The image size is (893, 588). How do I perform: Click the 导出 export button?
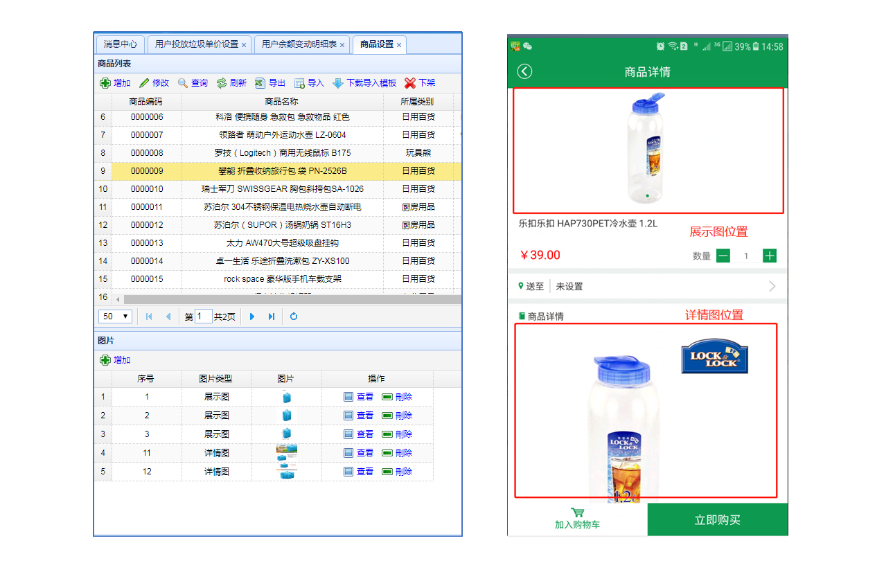pyautogui.click(x=270, y=83)
